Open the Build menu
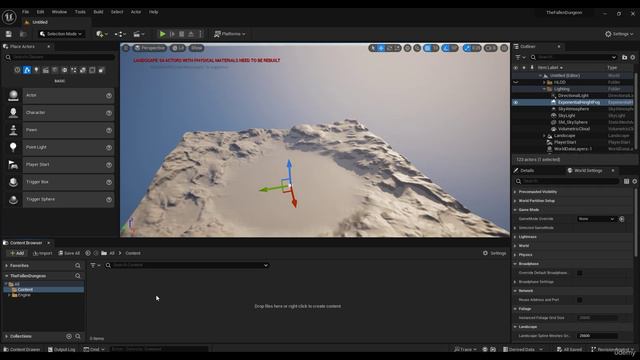This screenshot has width=640, height=360. pos(98,12)
